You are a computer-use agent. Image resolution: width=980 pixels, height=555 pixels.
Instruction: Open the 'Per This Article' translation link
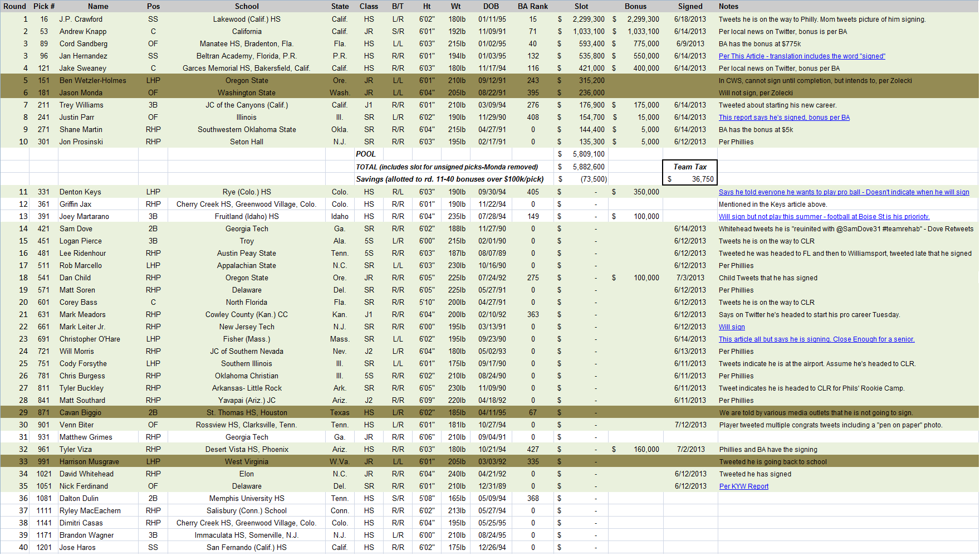coord(801,56)
